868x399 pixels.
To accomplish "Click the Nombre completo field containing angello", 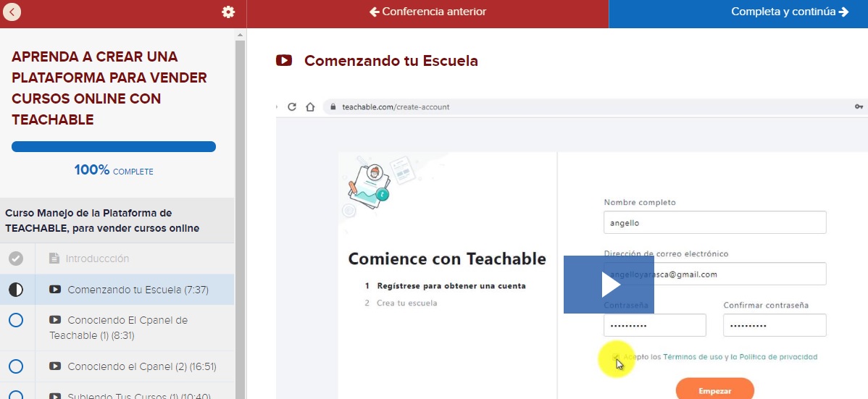I will coord(714,222).
